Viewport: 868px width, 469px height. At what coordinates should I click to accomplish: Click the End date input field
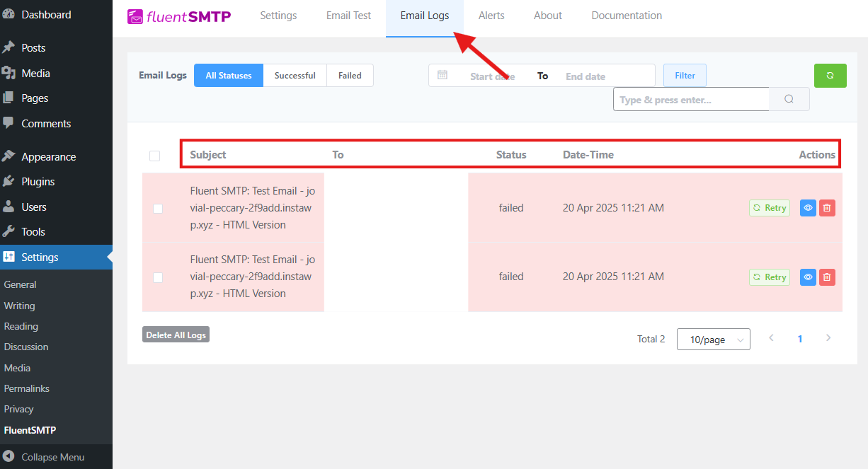(586, 76)
